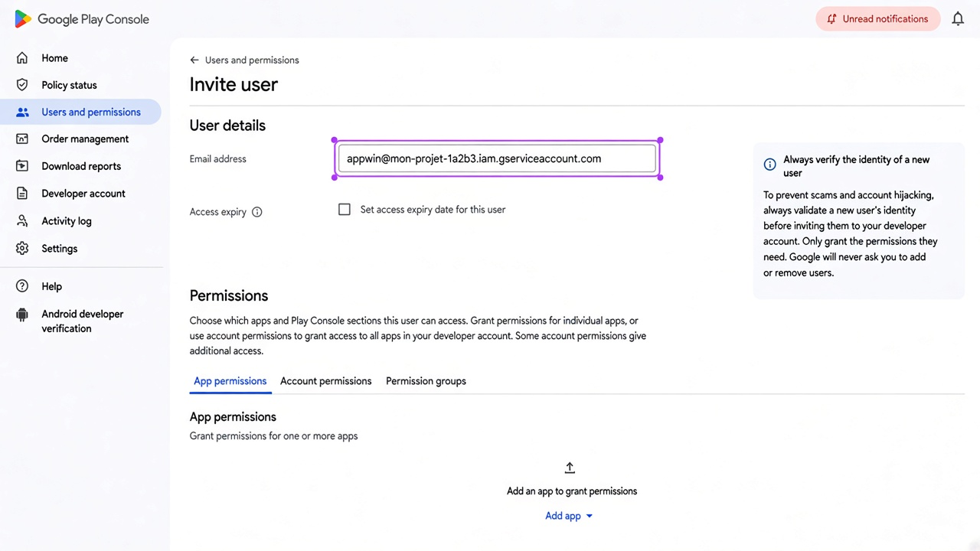The image size is (980, 551).
Task: Switch to the App permissions tab
Action: pos(230,381)
